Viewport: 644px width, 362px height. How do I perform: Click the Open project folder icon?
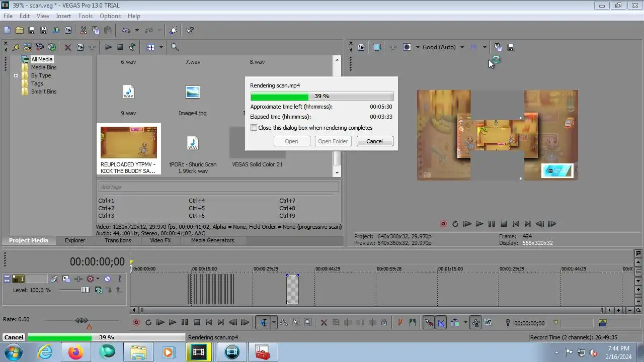click(19, 30)
